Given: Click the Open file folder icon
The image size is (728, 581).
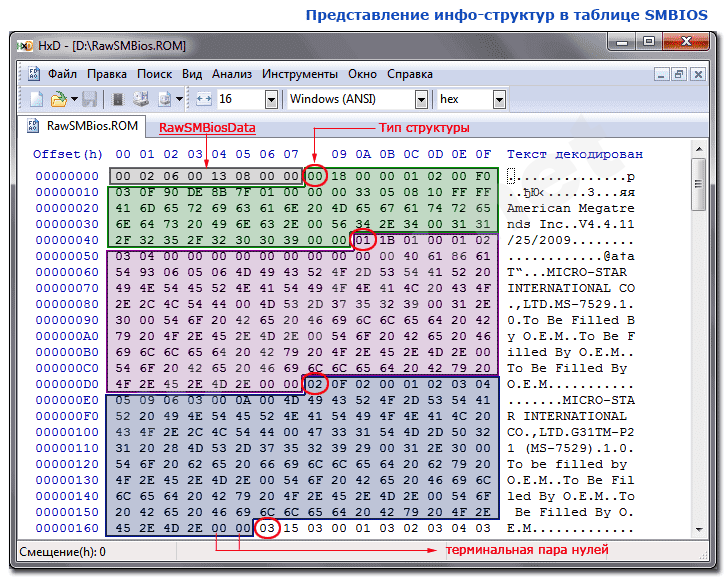Looking at the screenshot, I should point(59,99).
